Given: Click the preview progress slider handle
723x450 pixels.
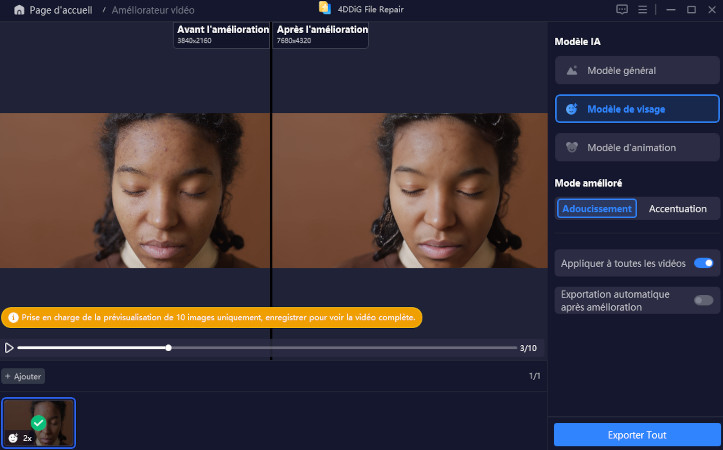Looking at the screenshot, I should tap(169, 348).
